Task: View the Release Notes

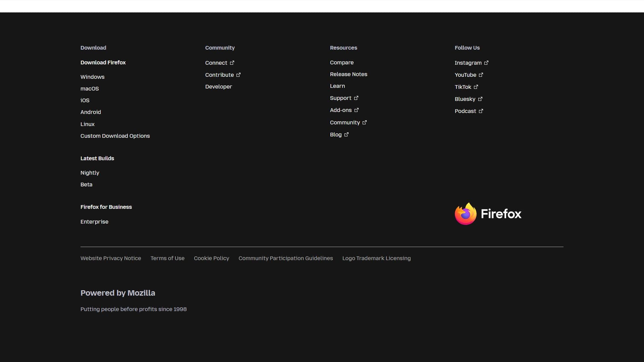Action: (x=348, y=74)
